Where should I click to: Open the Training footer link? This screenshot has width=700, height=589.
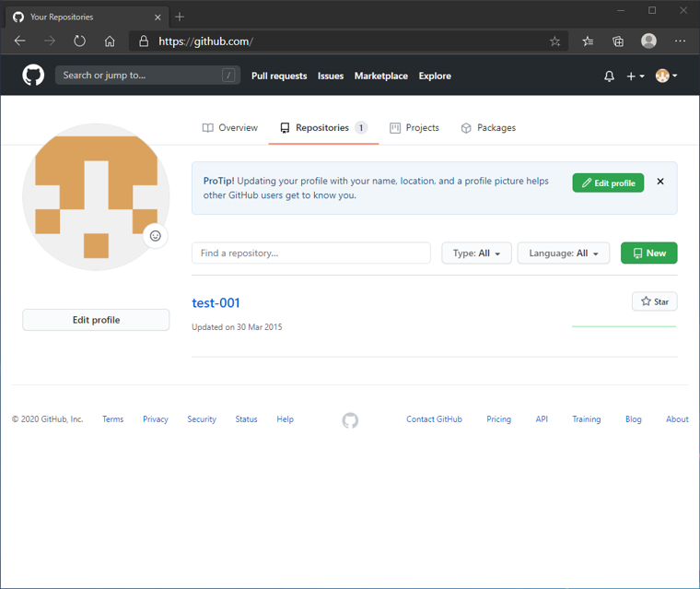point(587,419)
